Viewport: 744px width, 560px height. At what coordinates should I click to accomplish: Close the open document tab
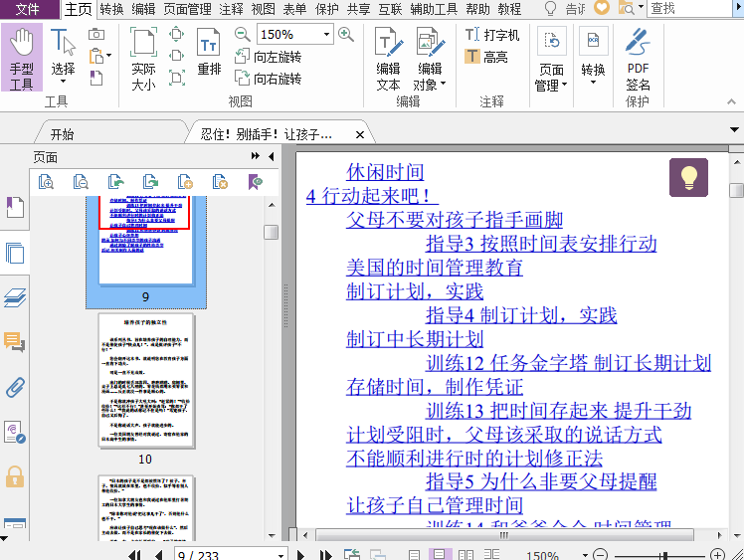point(360,135)
